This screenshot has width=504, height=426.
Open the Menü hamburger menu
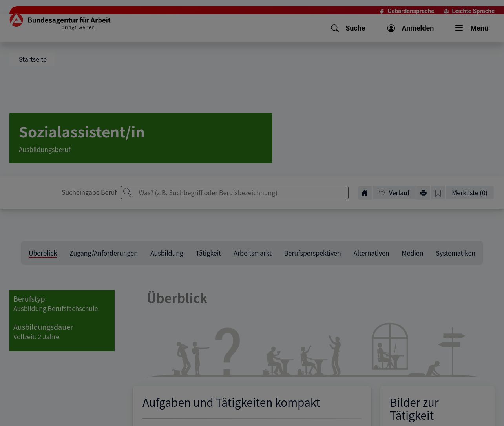point(472,28)
